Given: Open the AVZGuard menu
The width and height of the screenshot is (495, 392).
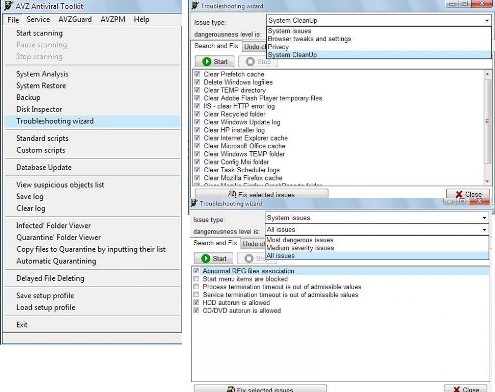Looking at the screenshot, I should pyautogui.click(x=75, y=20).
